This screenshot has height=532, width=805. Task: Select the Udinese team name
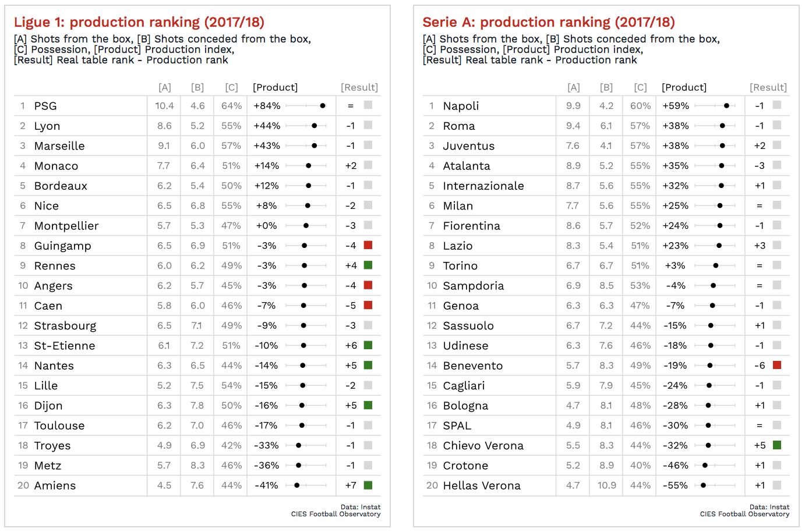466,346
